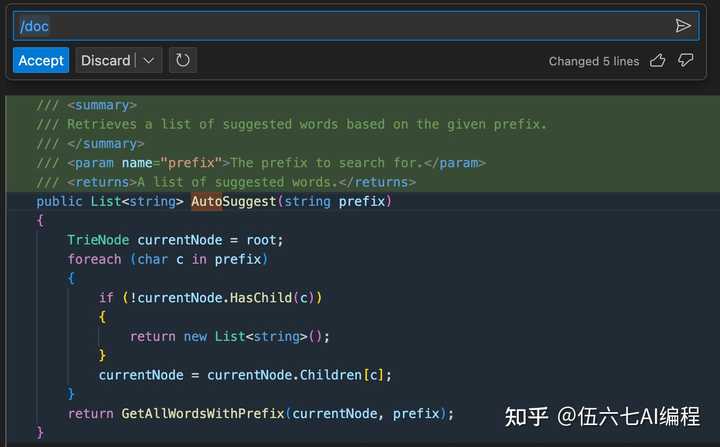Click 'return new List<string>();' line
Screen dimensions: 720x447
point(230,336)
